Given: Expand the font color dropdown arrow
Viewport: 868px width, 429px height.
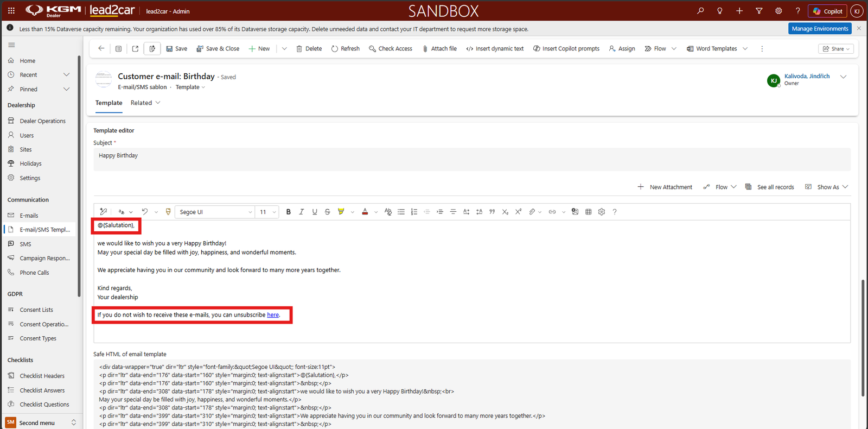Looking at the screenshot, I should pos(376,212).
